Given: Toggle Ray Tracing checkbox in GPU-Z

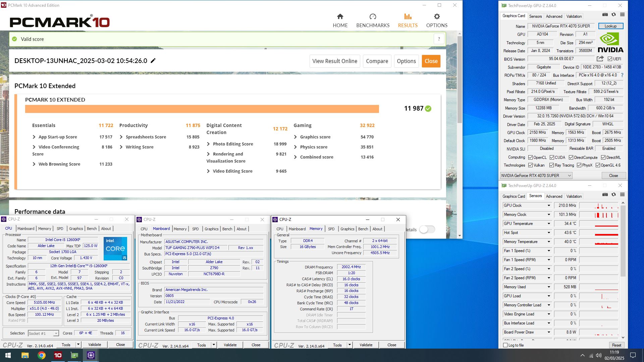Looking at the screenshot, I should point(551,165).
